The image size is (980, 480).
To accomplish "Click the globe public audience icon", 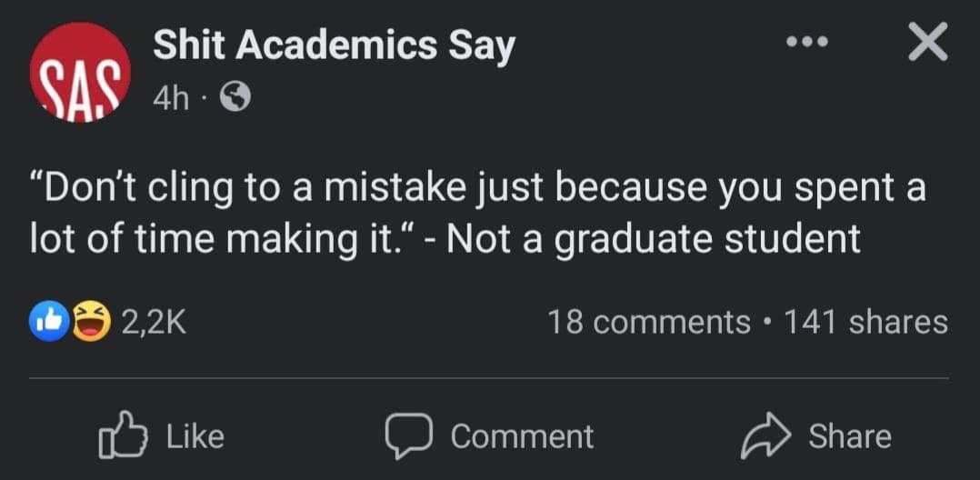I will pyautogui.click(x=236, y=96).
